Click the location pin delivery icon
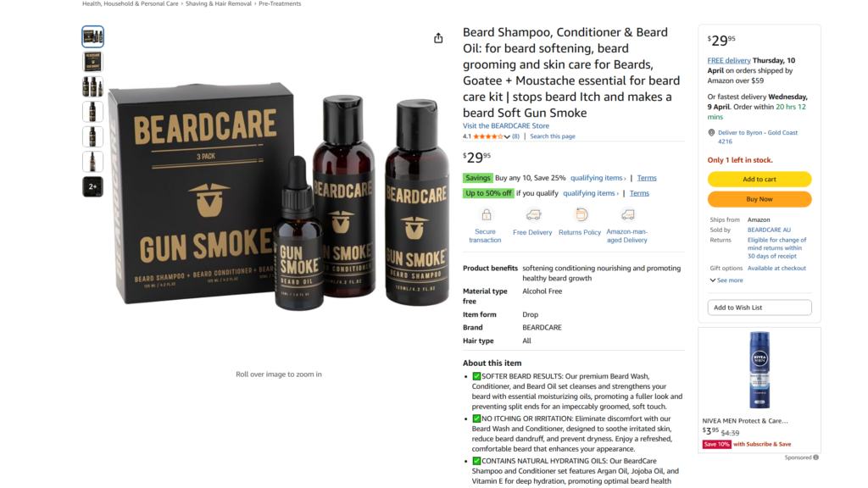Viewport: 868px width, 488px height. click(711, 133)
